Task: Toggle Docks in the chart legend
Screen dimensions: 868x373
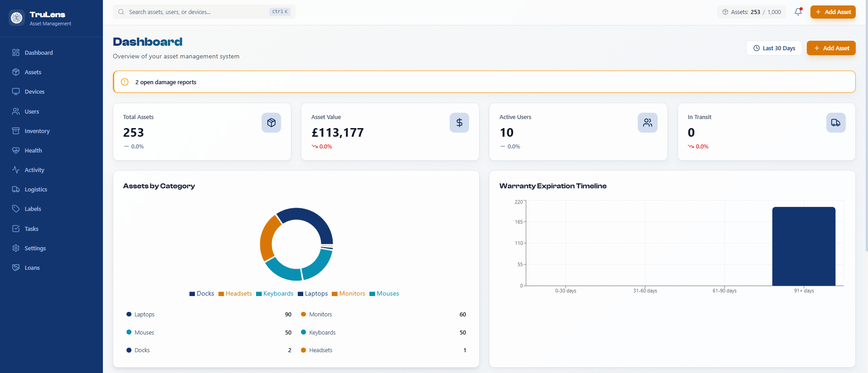Action: [x=202, y=293]
